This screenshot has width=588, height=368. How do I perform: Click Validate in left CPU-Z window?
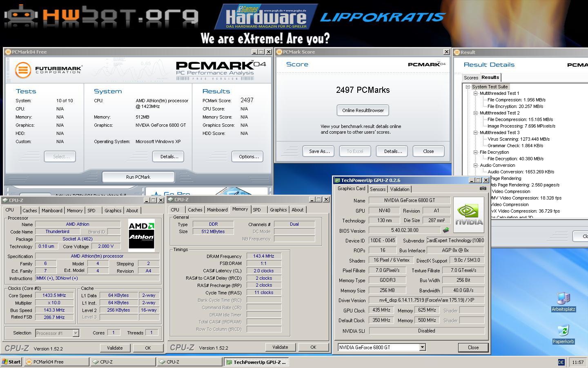115,348
